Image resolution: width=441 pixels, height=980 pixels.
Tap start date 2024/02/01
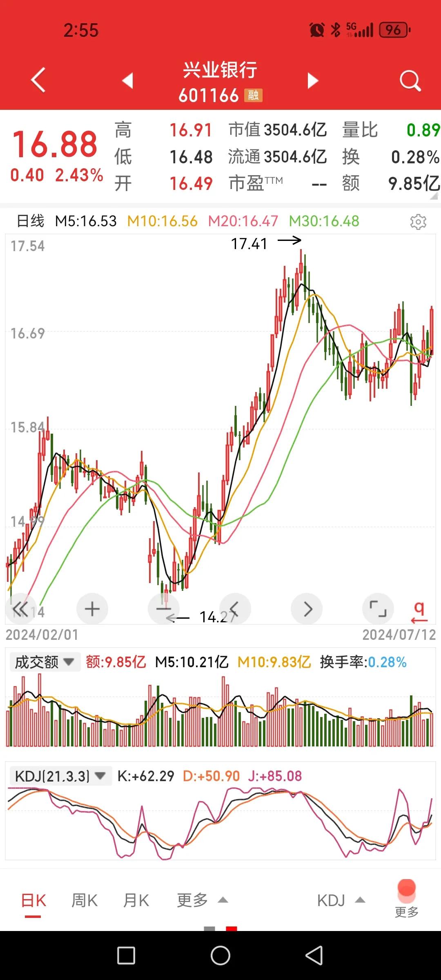pyautogui.click(x=42, y=635)
